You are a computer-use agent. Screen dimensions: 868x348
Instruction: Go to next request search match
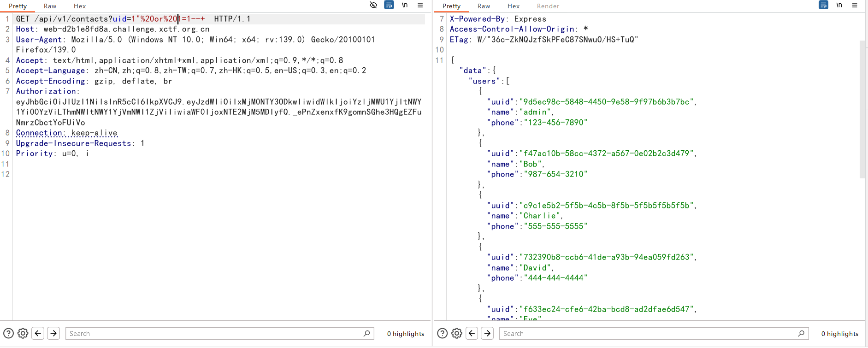point(53,333)
